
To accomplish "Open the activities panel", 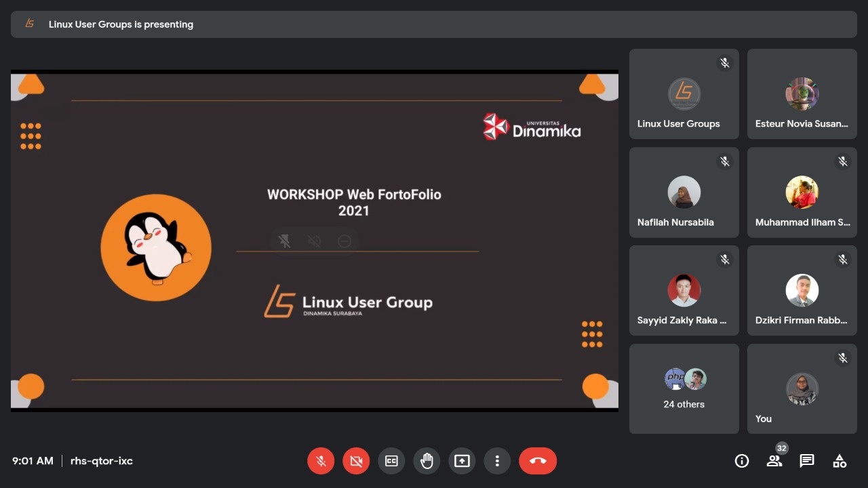I will click(840, 461).
